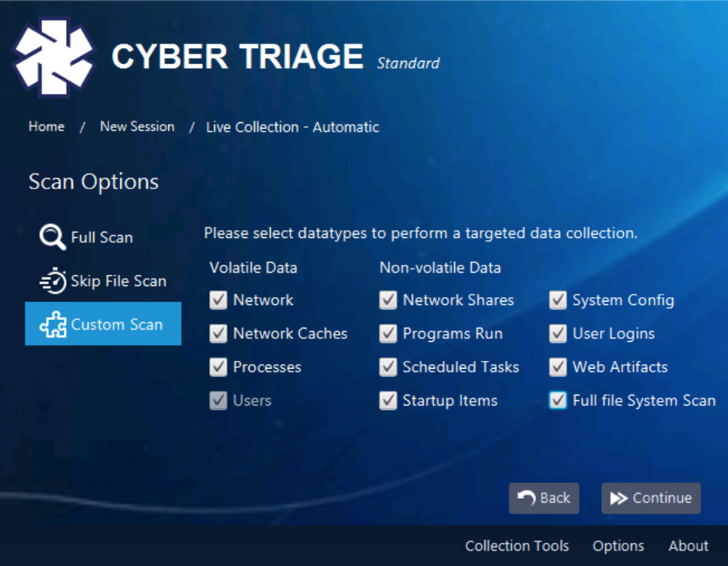728x566 pixels.
Task: Click the Non-volatile Data column heading
Action: click(x=440, y=268)
